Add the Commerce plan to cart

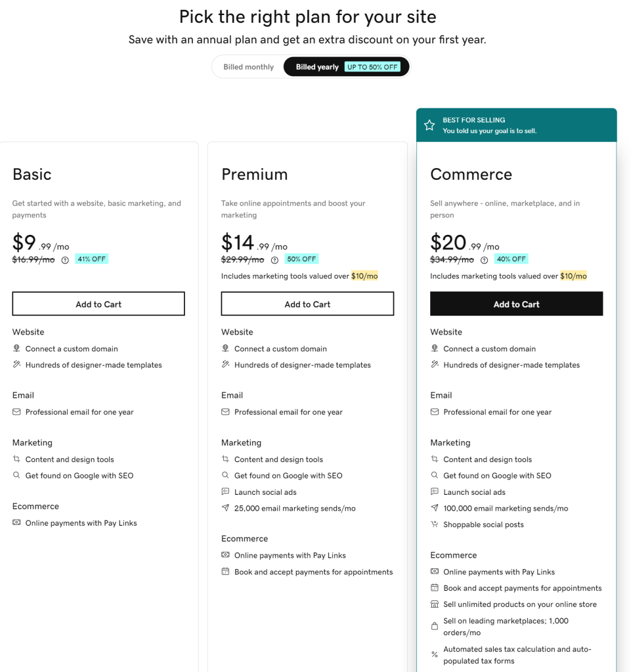(516, 303)
